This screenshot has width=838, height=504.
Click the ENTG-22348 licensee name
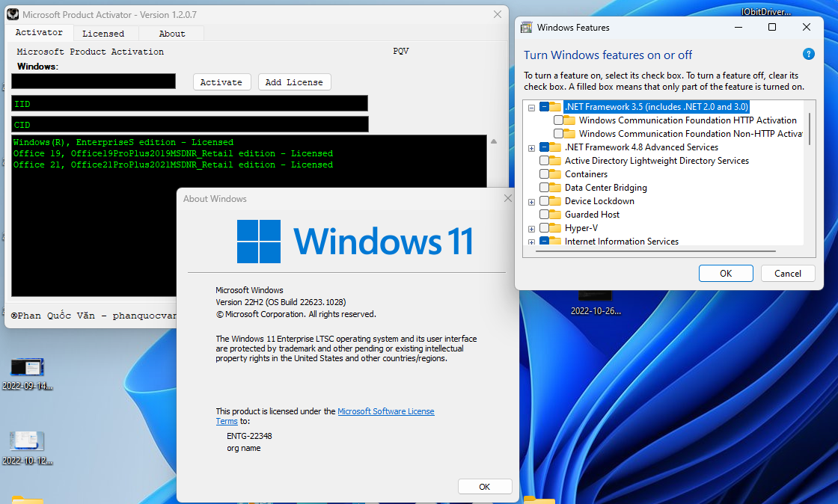point(249,436)
